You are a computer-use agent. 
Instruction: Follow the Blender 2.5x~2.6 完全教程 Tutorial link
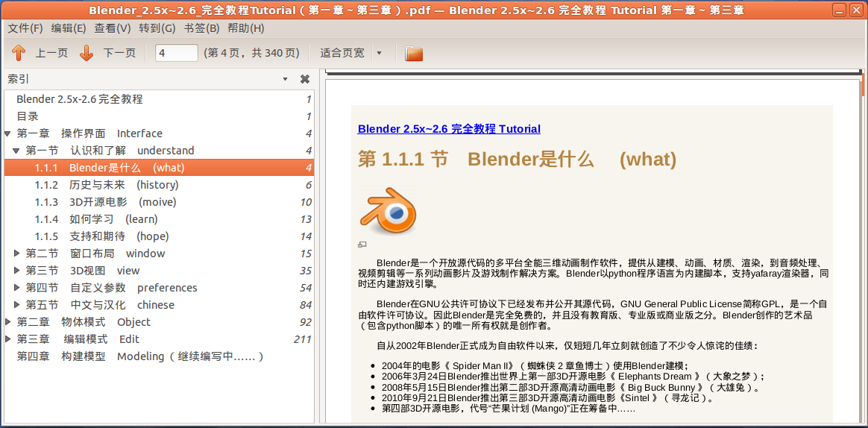tap(449, 129)
